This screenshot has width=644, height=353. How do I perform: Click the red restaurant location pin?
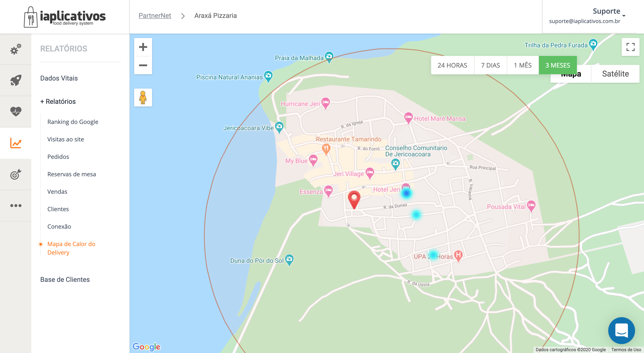pyautogui.click(x=354, y=200)
